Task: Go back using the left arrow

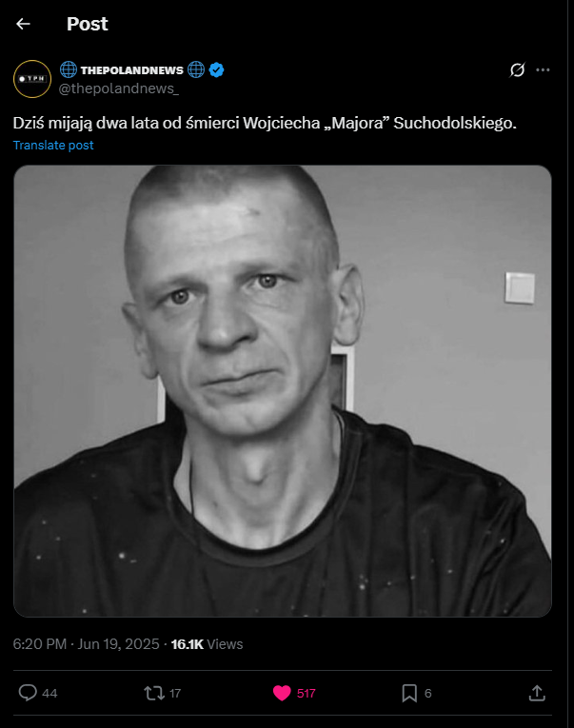Action: click(23, 24)
